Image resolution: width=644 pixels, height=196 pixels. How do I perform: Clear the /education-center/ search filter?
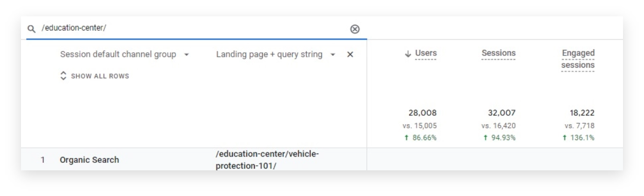pyautogui.click(x=355, y=29)
